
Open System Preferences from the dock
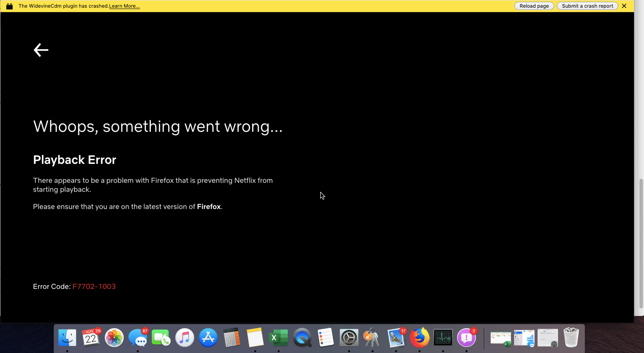tap(349, 338)
